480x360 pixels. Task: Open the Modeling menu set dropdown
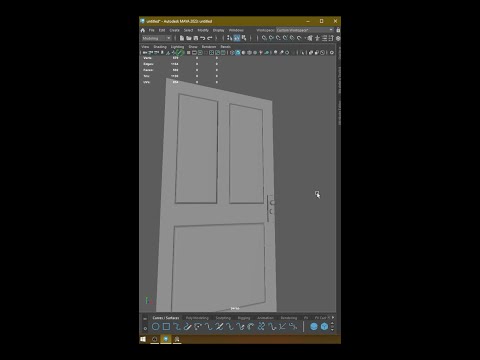point(156,38)
